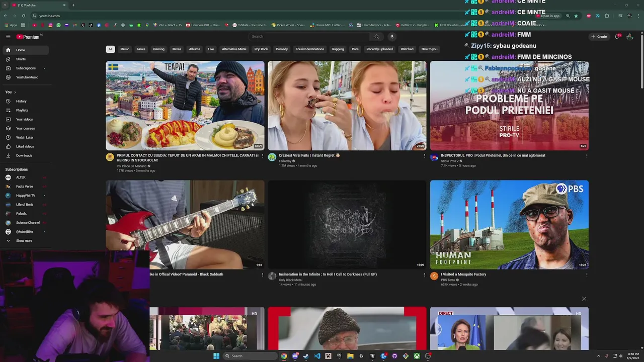Image resolution: width=644 pixels, height=362 pixels.
Task: Open options for the Paranoid guitar video
Action: (262, 275)
